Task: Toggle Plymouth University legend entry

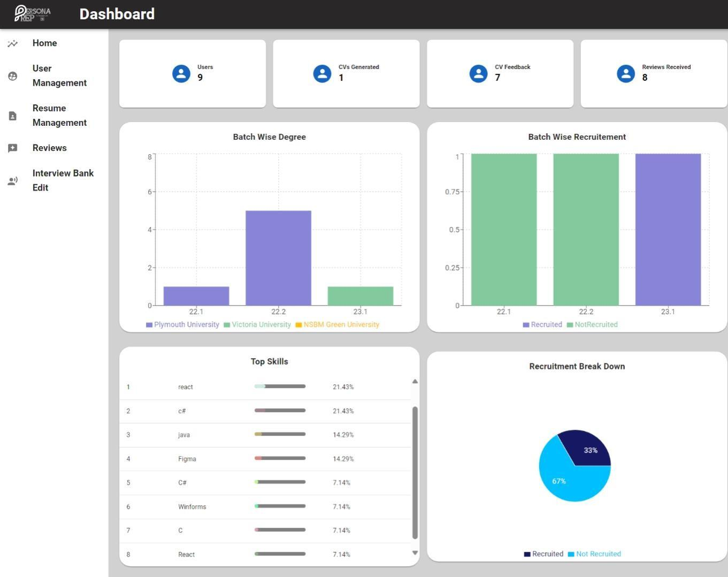Action: (182, 324)
